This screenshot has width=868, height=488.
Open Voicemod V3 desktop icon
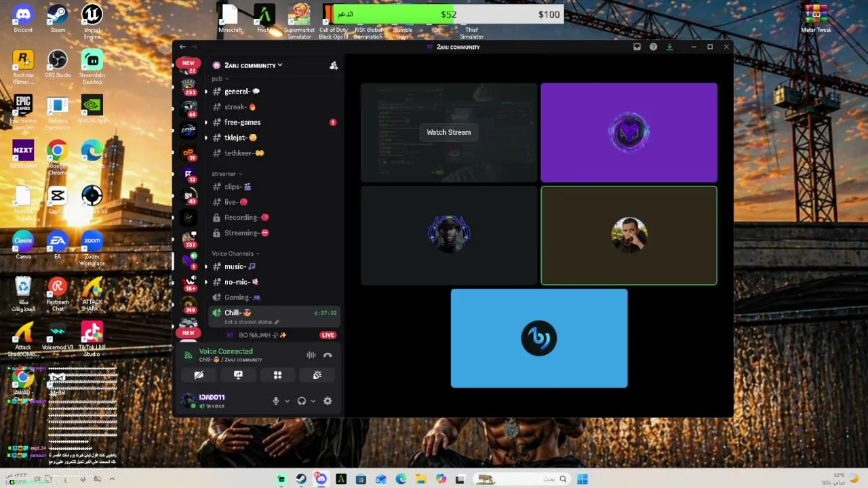pos(58,336)
